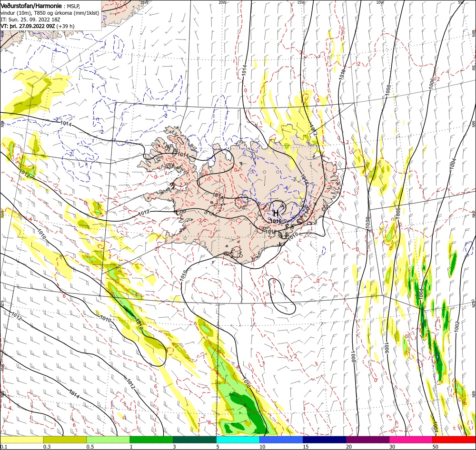Click the '50' legend scale value
The image size is (476, 450).
point(436,447)
